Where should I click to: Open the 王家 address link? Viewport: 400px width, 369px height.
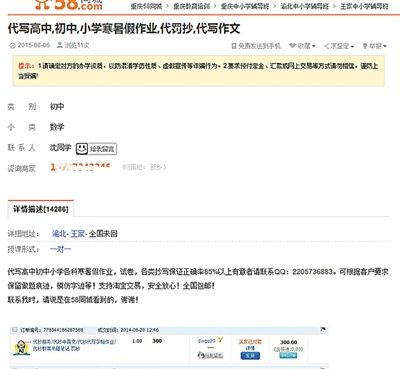[78, 234]
